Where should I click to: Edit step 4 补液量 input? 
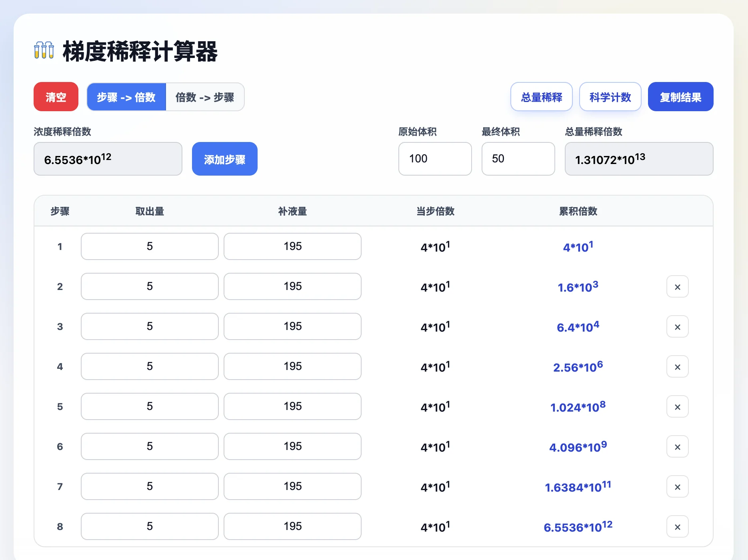coord(292,366)
